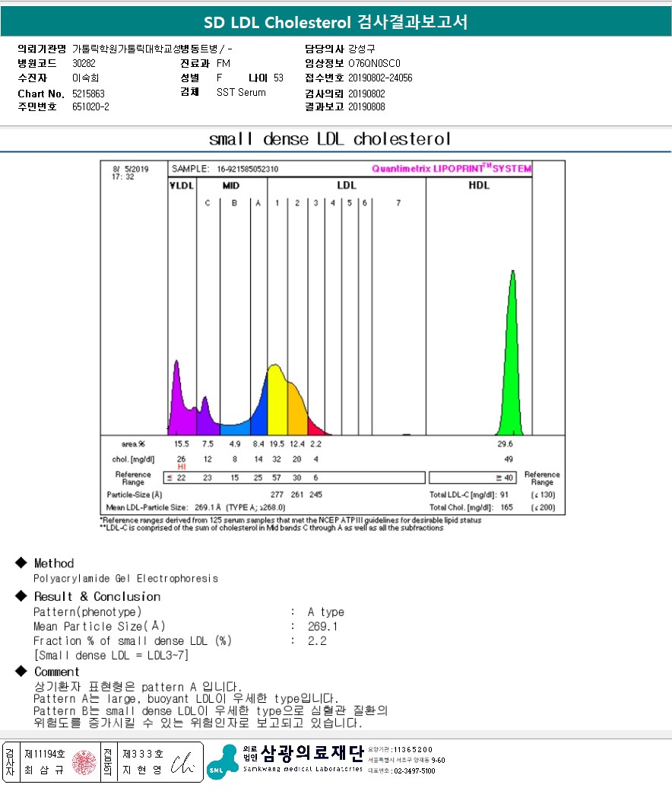The image size is (672, 791).
Task: Click the phone number '02-3497-5100'
Action: pos(414,771)
